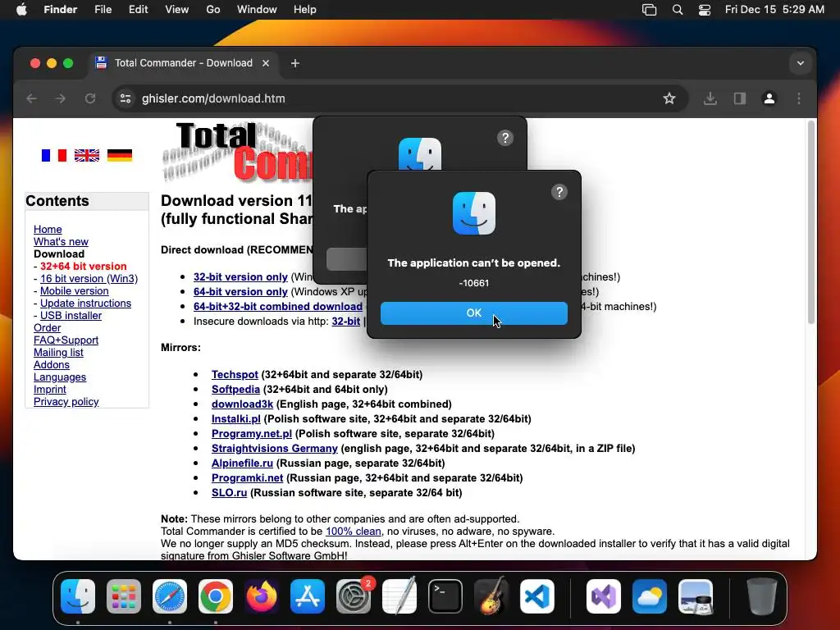
Task: Open Safari from the Dock
Action: tap(170, 596)
